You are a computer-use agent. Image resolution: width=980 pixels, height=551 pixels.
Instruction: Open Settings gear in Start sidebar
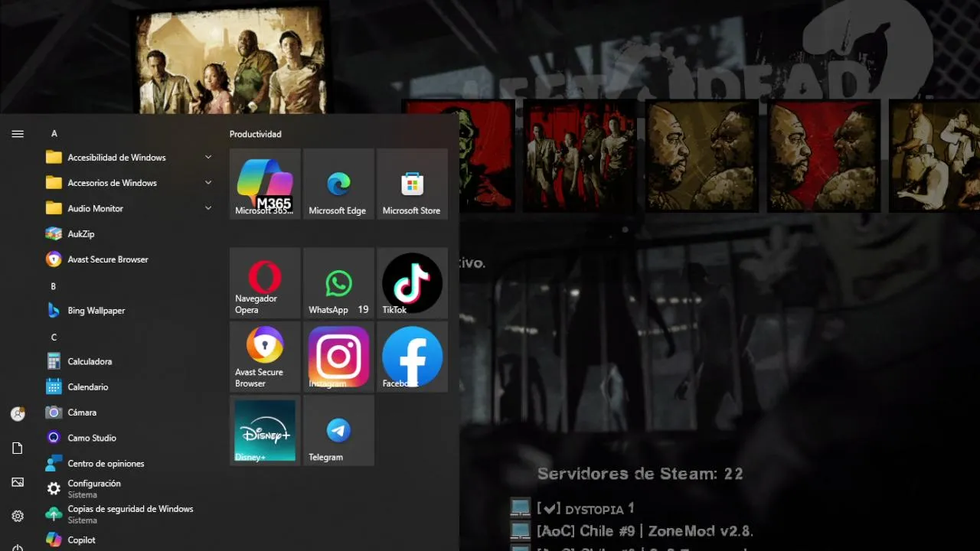click(x=18, y=517)
